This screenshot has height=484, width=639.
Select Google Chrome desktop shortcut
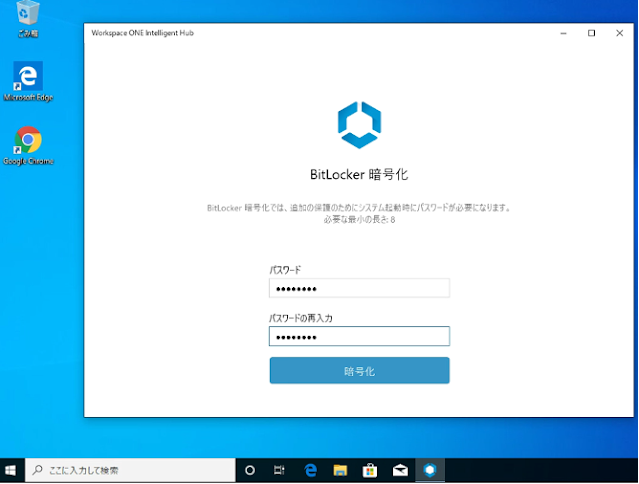click(28, 145)
